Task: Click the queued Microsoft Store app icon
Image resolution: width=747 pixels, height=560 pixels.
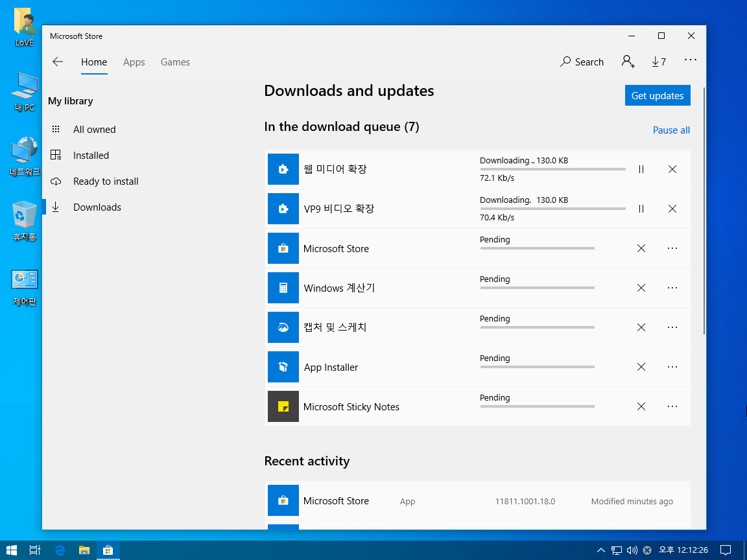Action: click(283, 248)
